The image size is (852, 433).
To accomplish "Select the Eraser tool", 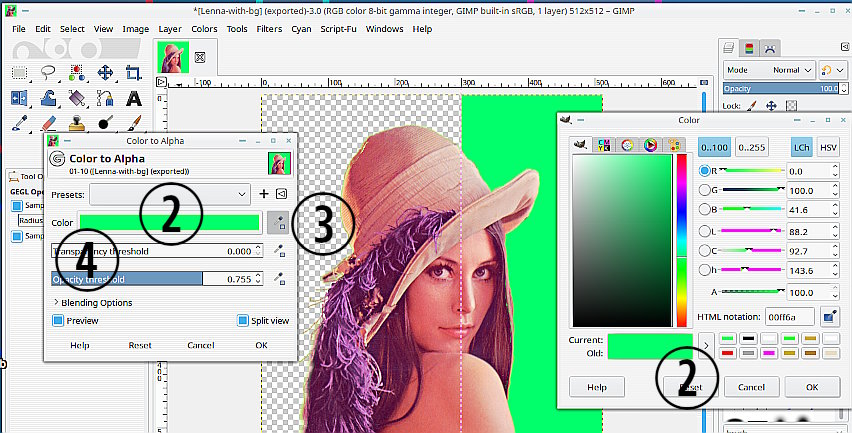I will point(48,123).
